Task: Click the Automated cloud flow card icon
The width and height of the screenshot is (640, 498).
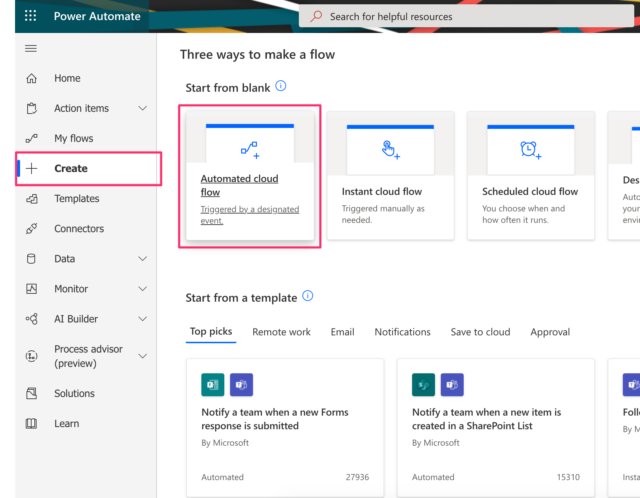Action: coord(250,150)
